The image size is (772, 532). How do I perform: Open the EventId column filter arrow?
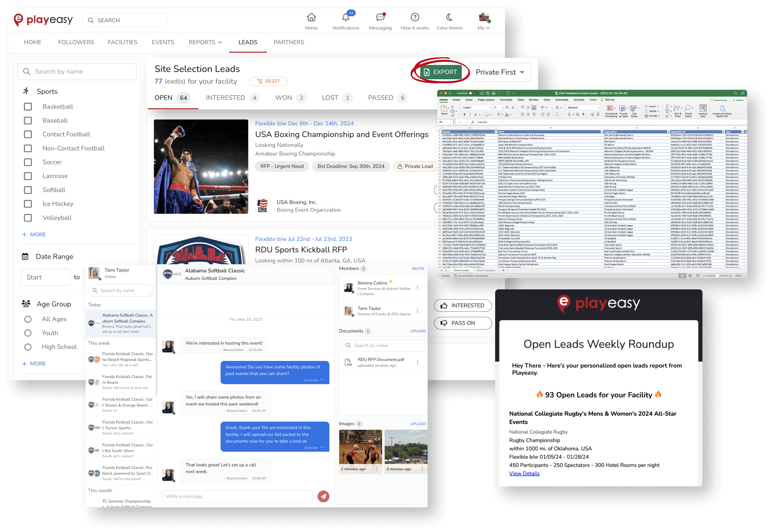(x=495, y=132)
